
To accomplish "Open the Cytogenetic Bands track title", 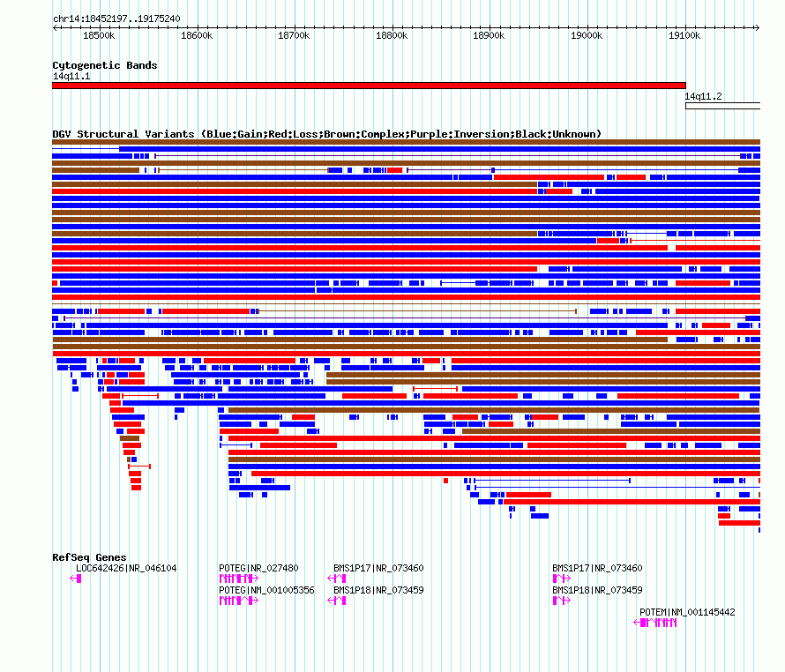I will [105, 65].
